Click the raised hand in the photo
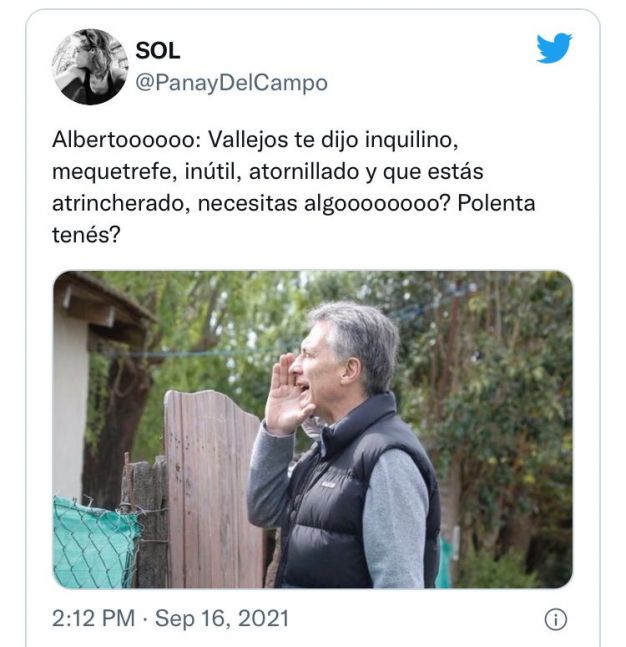Screen dimensions: 626x647 pos(286,396)
